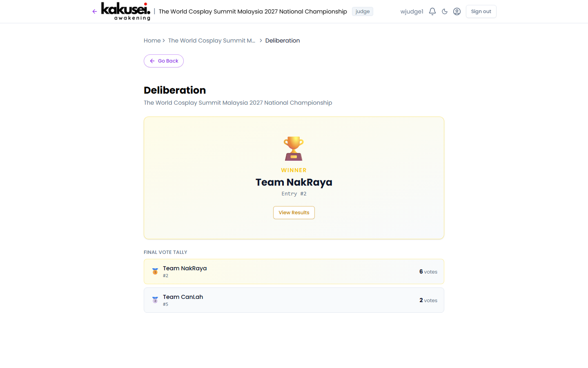Open the Home breadcrumb link
Image resolution: width=588 pixels, height=368 pixels.
152,40
